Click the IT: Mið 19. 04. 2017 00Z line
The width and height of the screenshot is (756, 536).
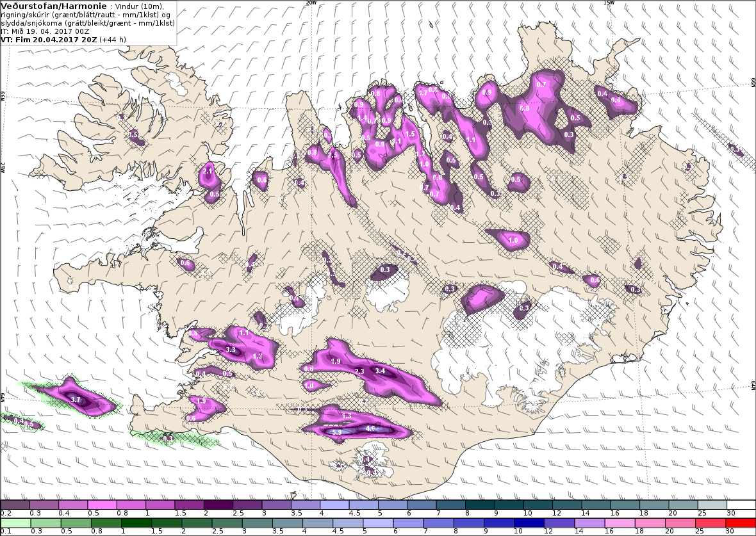46,31
